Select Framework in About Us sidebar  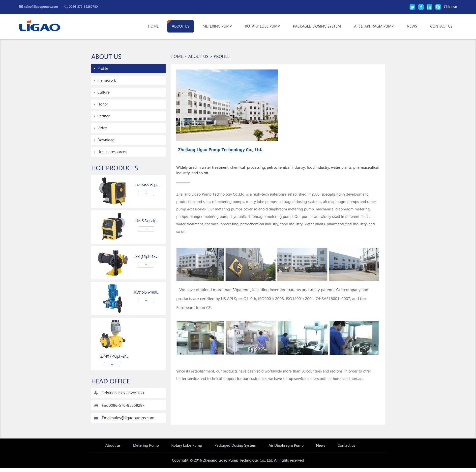[x=107, y=80]
